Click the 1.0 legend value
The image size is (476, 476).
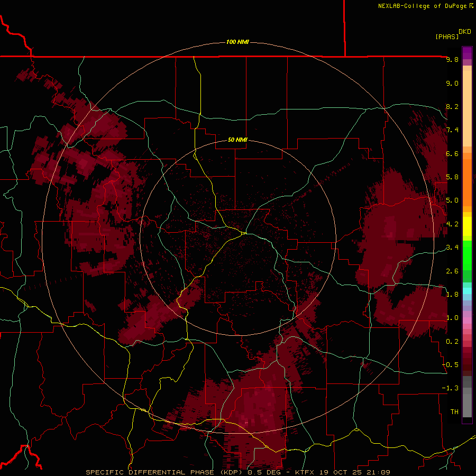(452, 318)
